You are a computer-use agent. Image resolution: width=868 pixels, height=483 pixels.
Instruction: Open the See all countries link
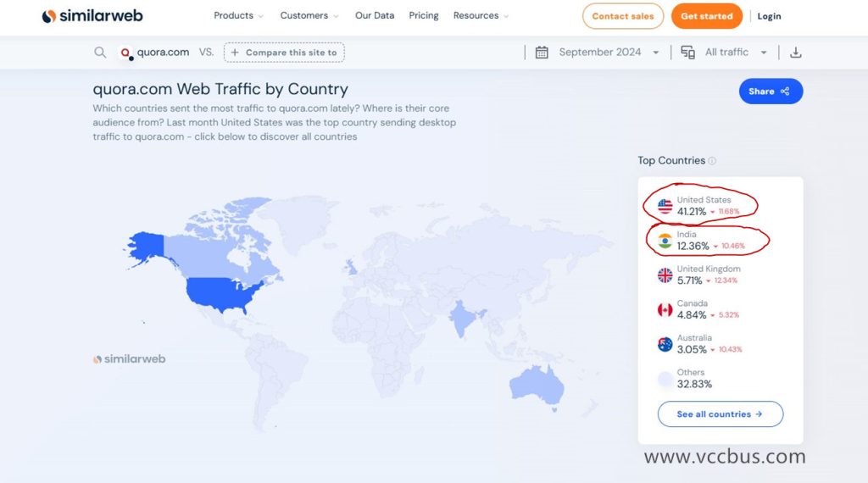coord(720,414)
